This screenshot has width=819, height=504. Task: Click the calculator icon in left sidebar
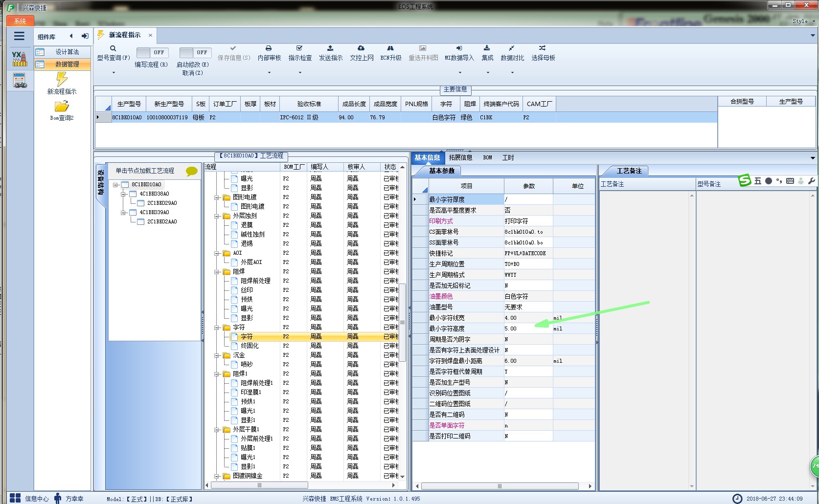click(x=20, y=81)
